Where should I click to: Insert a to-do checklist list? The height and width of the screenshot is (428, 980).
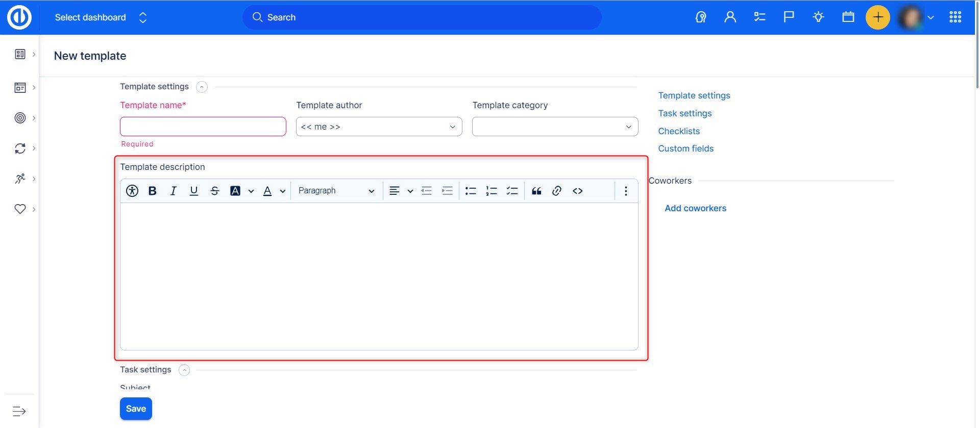(512, 191)
